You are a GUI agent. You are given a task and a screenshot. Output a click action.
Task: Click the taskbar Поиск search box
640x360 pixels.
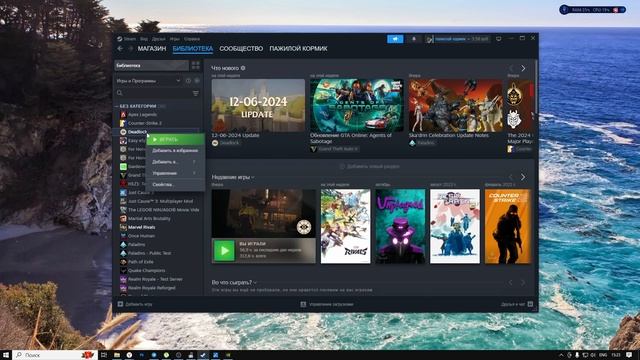tap(55, 355)
